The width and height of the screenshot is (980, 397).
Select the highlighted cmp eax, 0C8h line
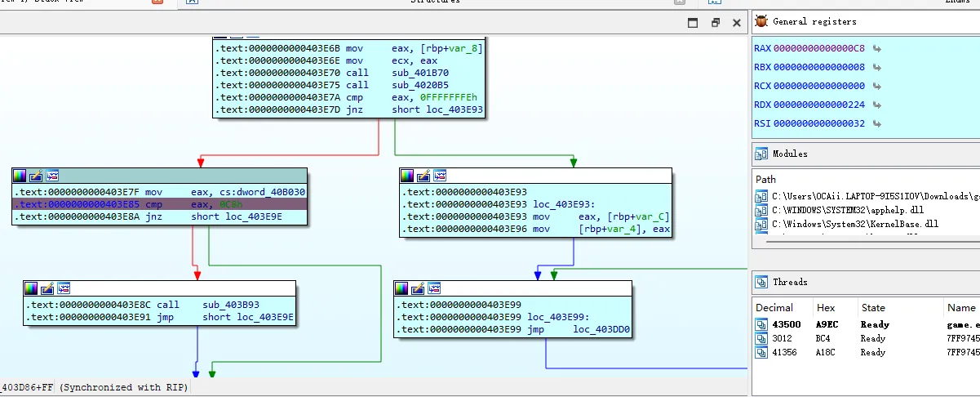click(x=160, y=204)
